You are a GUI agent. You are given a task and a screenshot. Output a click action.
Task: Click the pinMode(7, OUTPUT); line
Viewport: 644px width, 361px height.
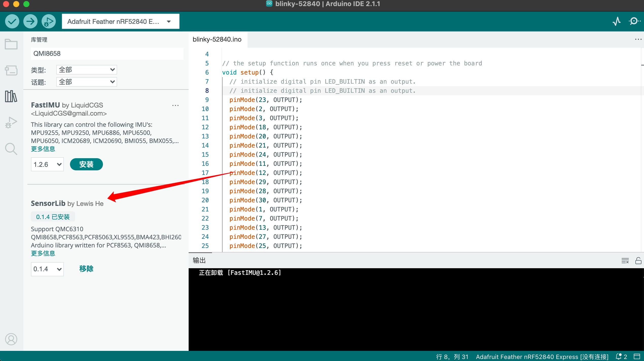point(264,219)
